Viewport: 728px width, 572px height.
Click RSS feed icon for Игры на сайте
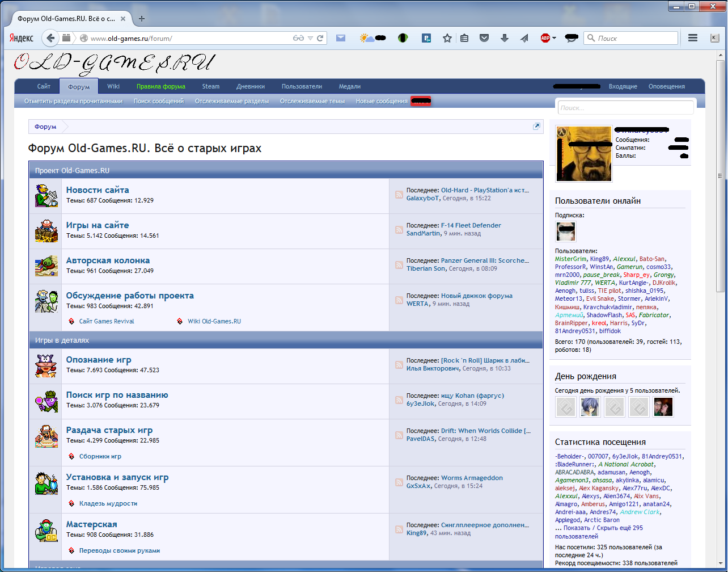coord(399,230)
